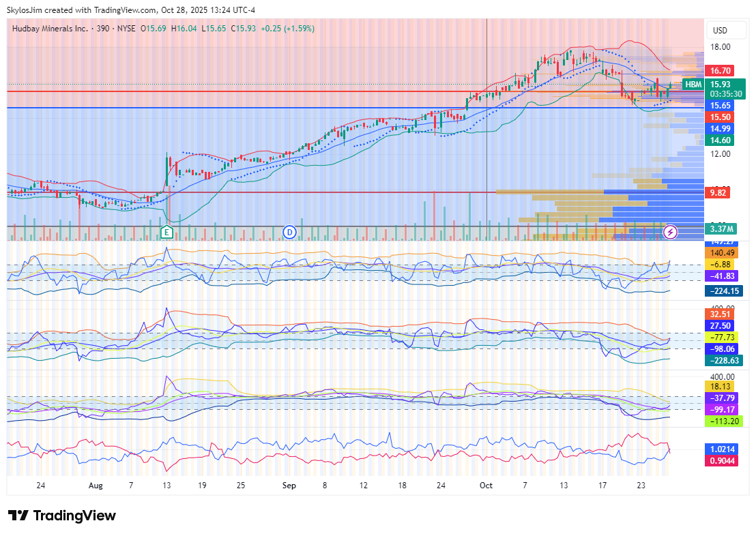Click the magenta -99.17 indicator value
Screen dimensions: 756x536
(722, 410)
